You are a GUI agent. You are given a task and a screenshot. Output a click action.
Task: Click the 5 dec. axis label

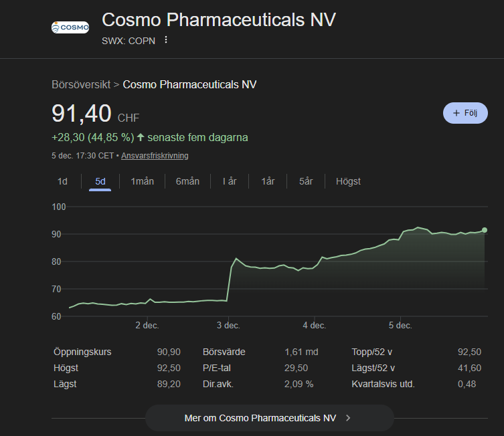point(400,326)
